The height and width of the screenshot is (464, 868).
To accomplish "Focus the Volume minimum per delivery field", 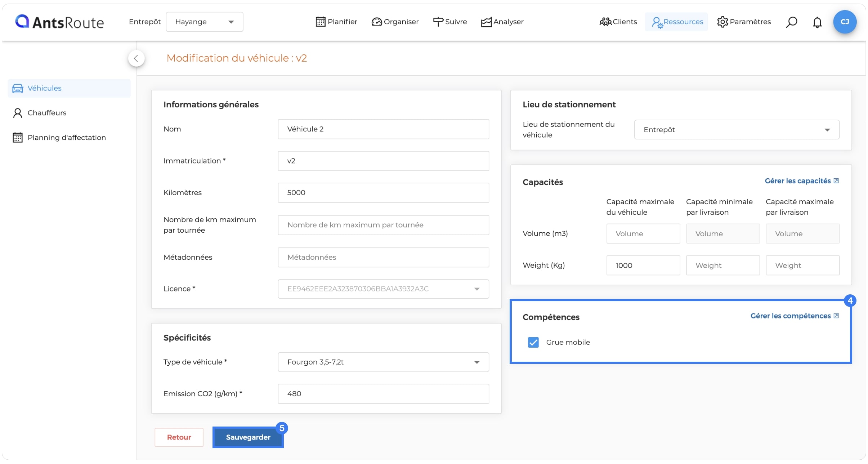I will tap(723, 234).
